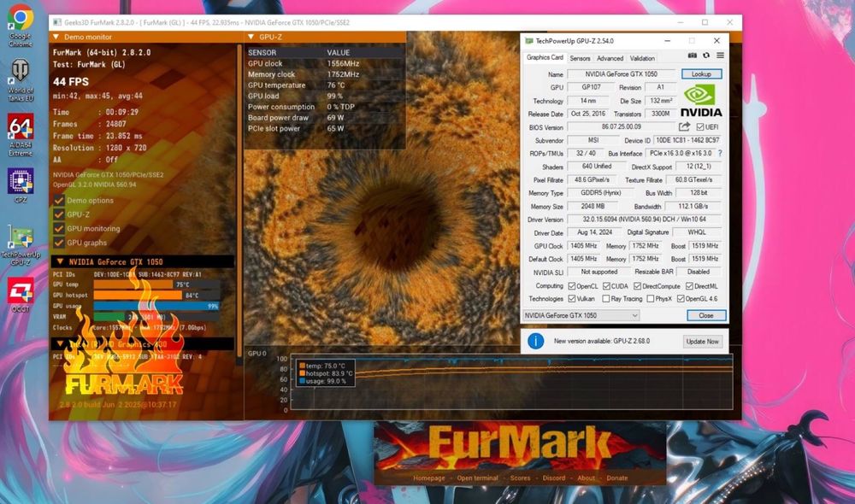Image resolution: width=855 pixels, height=504 pixels.
Task: Click the '44 FPS' readout
Action: click(x=71, y=82)
